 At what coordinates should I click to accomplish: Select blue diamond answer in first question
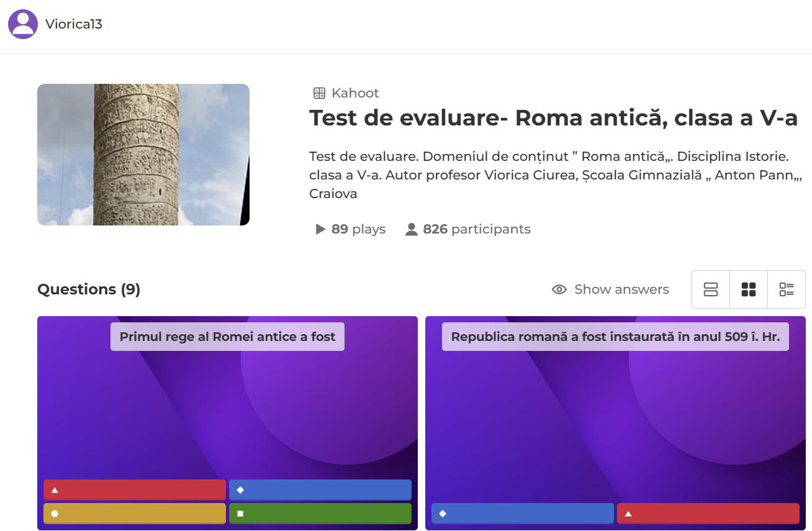coord(320,490)
